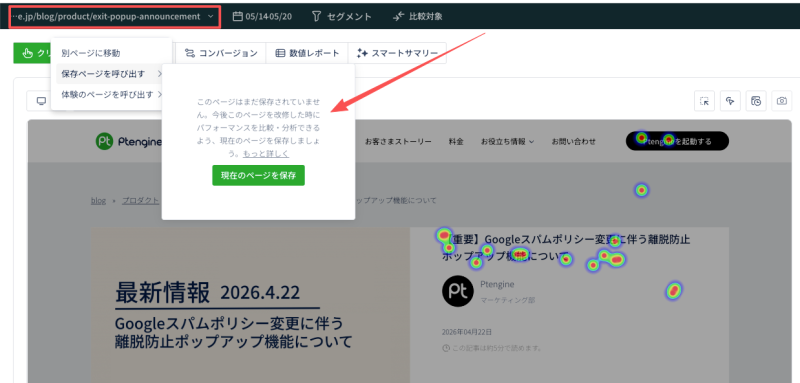Viewport: 800px width, 383px height.
Task: Click the click-cursor tool icon
Action: point(730,101)
